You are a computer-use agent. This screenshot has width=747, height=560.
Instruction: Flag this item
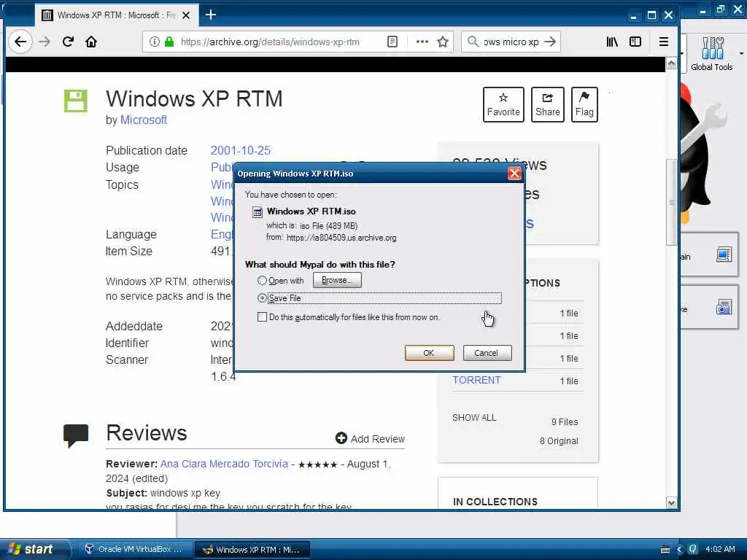pyautogui.click(x=584, y=104)
